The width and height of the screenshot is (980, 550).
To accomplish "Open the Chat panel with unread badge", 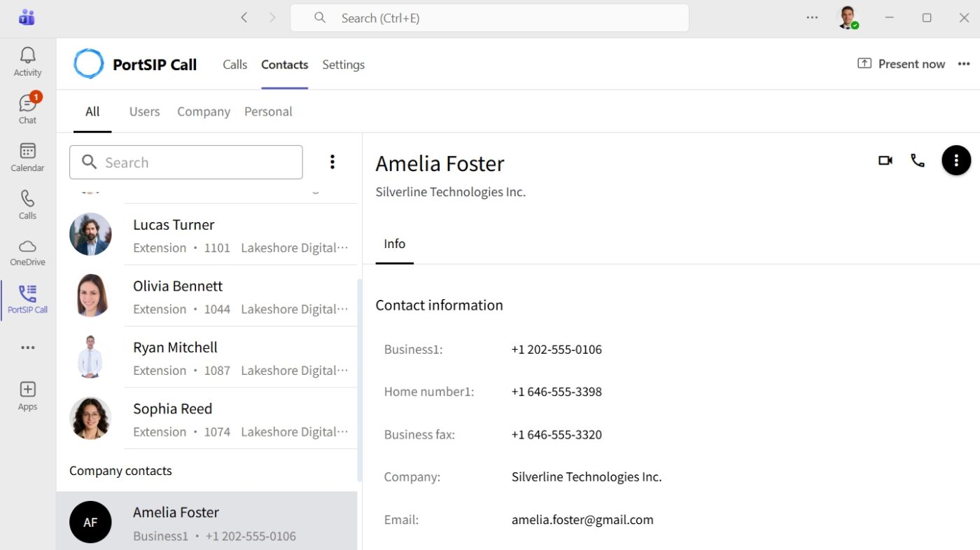I will 27,109.
